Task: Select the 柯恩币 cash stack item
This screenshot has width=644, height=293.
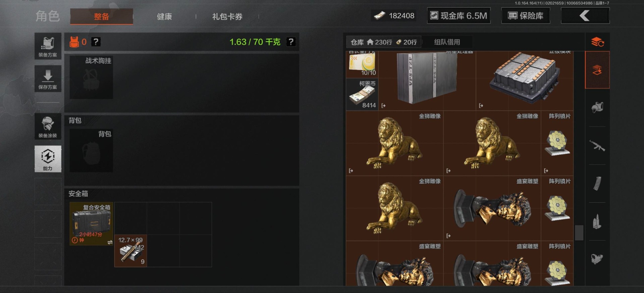Action: (362, 94)
